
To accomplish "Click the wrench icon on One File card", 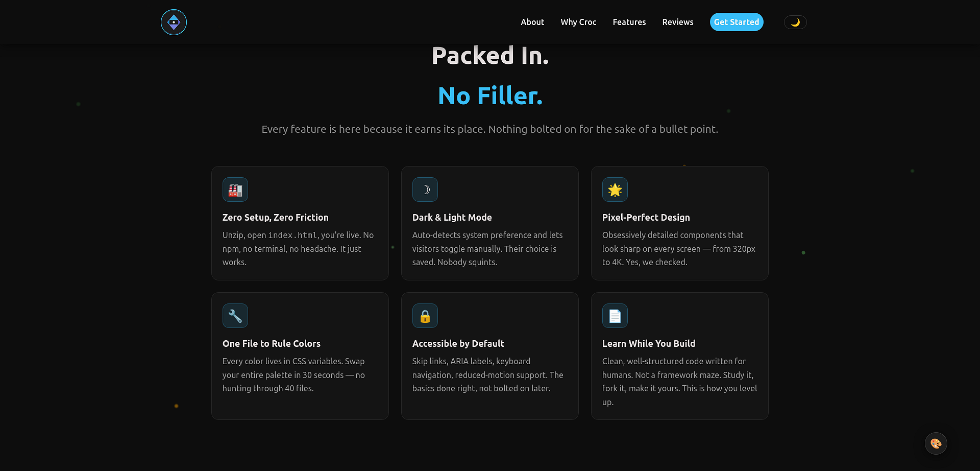I will click(x=235, y=316).
